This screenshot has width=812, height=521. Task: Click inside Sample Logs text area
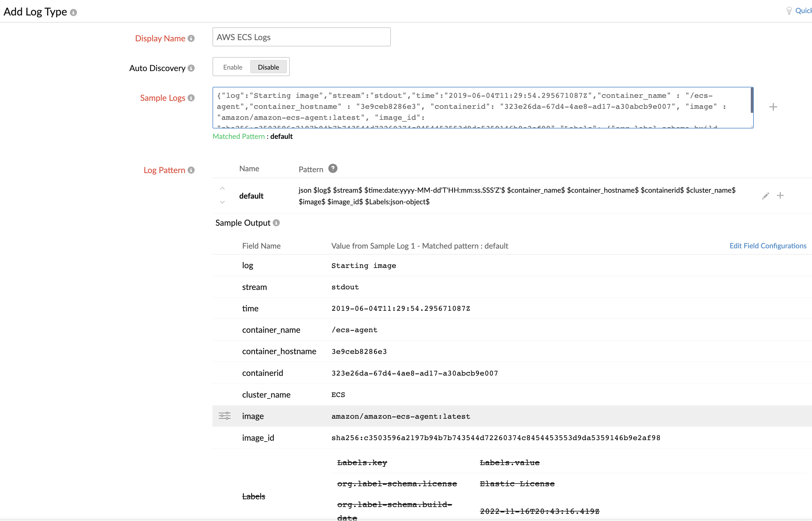pyautogui.click(x=473, y=107)
